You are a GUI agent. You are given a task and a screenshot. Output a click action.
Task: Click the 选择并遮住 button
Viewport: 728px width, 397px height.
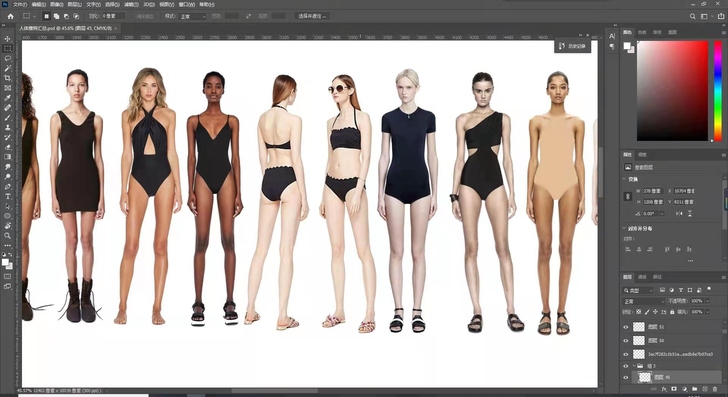(312, 16)
